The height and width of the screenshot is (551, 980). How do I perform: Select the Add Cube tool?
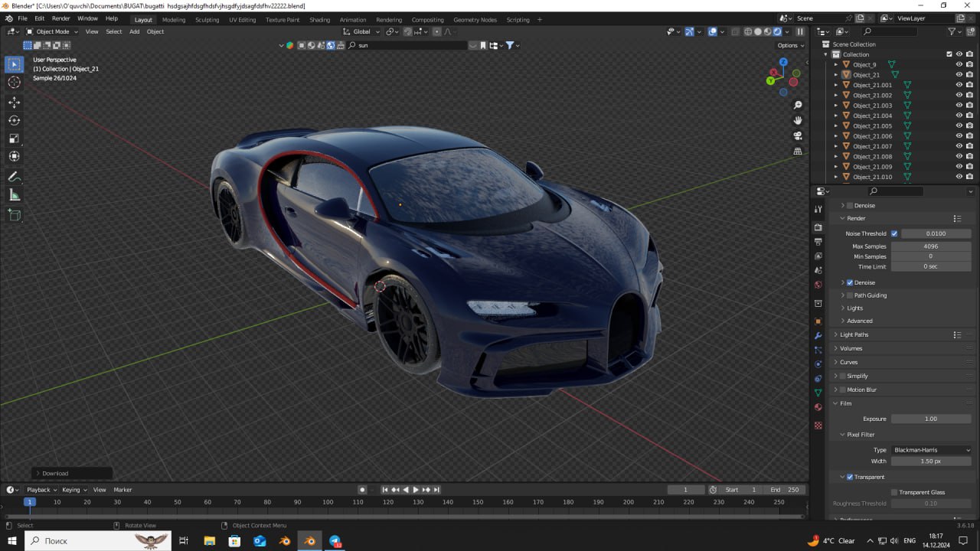click(14, 215)
